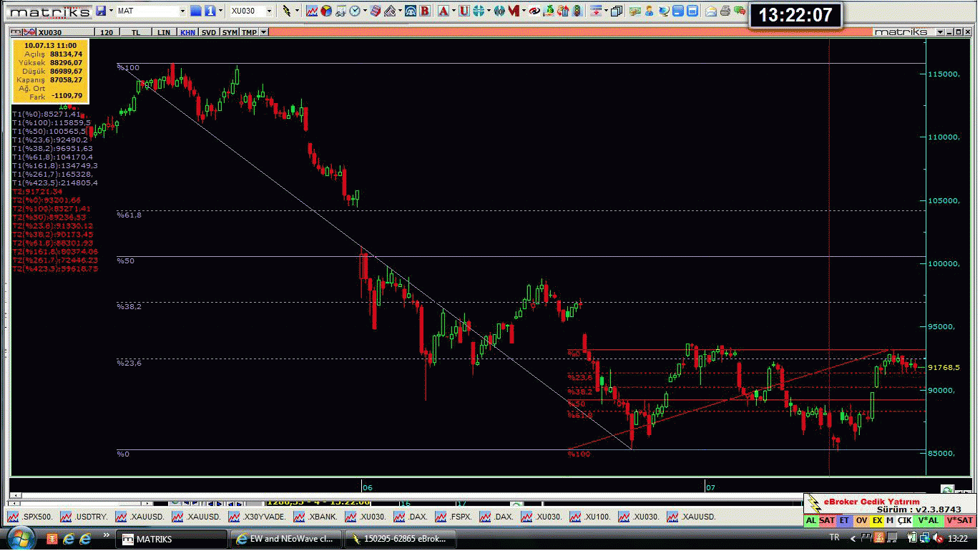
Task: Click the cascade windows icon
Action: pos(617,11)
